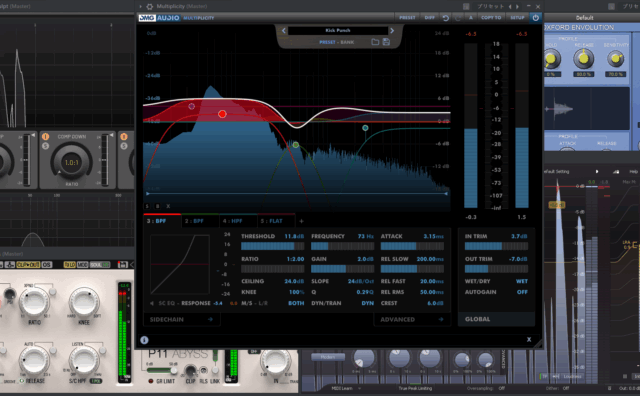Open the Kick Punch preset name selector
Screen dimensions: 640x396
click(x=338, y=31)
